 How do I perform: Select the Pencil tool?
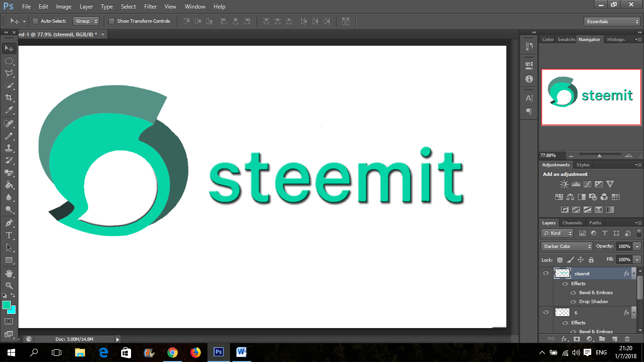click(9, 136)
